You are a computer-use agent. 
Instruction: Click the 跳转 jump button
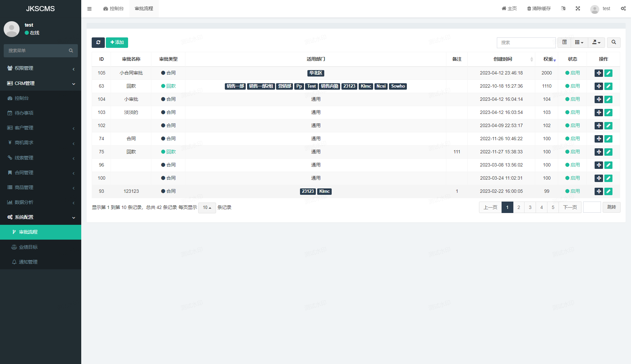click(611, 207)
